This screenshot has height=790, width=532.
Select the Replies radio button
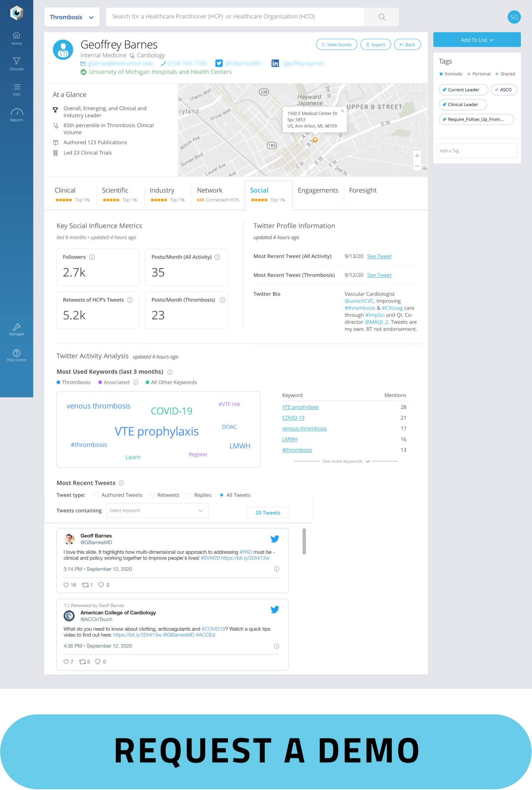tap(190, 495)
